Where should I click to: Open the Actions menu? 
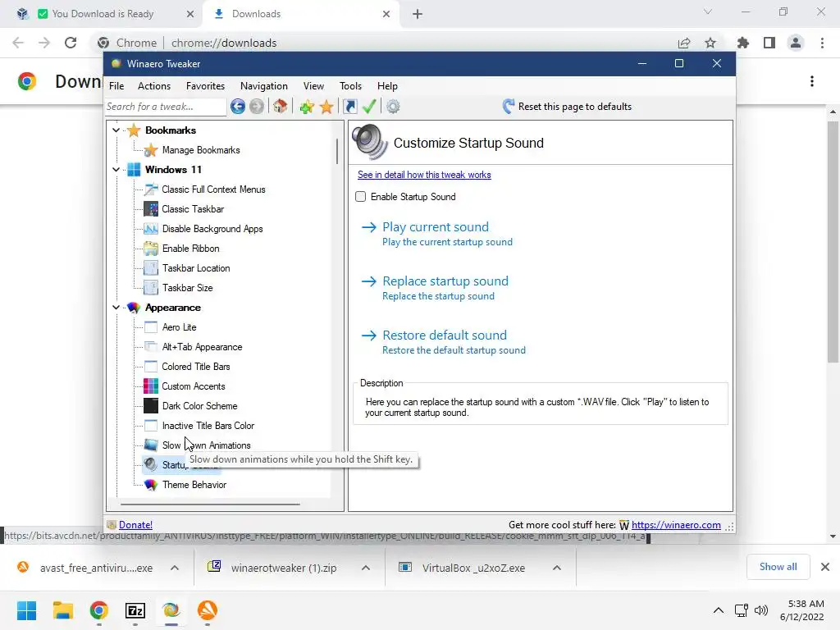pyautogui.click(x=154, y=85)
